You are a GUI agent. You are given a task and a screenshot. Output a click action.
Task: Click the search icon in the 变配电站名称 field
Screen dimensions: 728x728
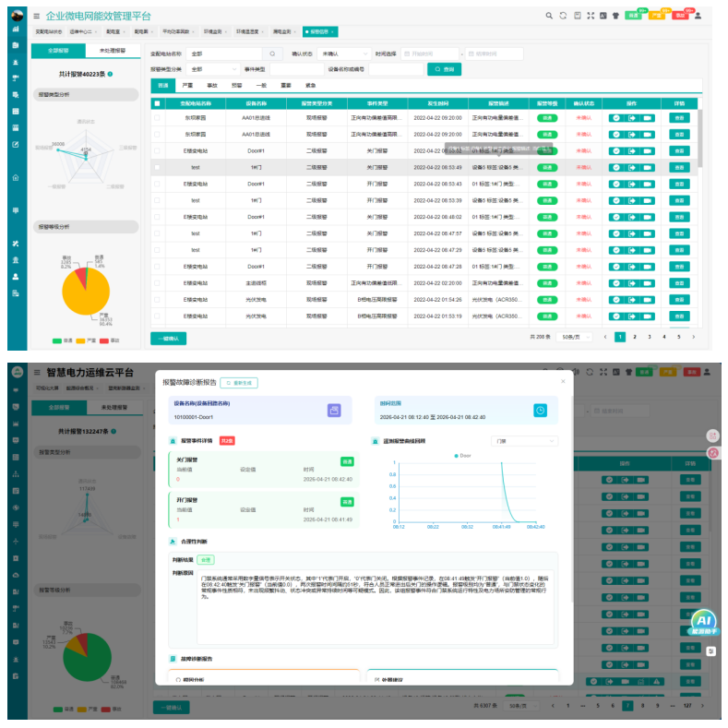click(x=272, y=54)
